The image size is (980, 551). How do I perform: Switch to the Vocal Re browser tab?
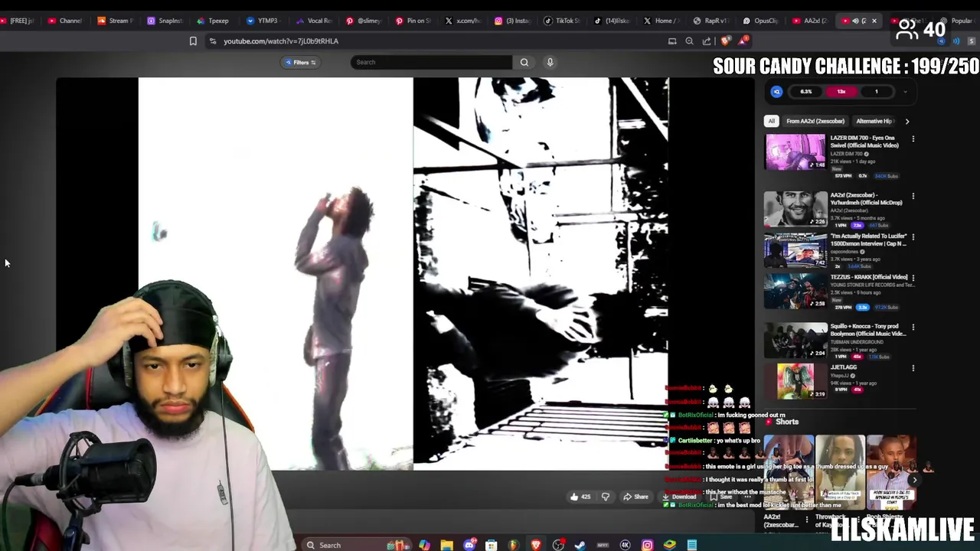pos(314,21)
